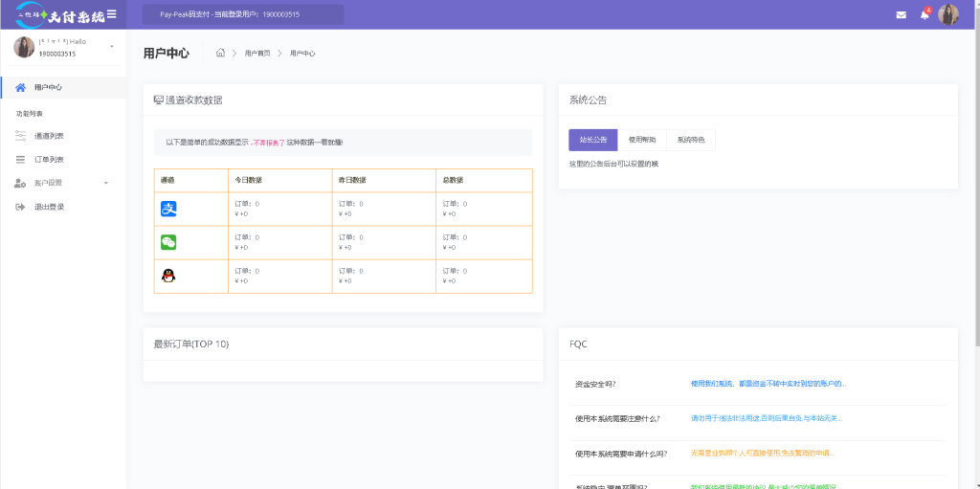Image resolution: width=980 pixels, height=489 pixels.
Task: Open the notification bell icon
Action: point(925,14)
